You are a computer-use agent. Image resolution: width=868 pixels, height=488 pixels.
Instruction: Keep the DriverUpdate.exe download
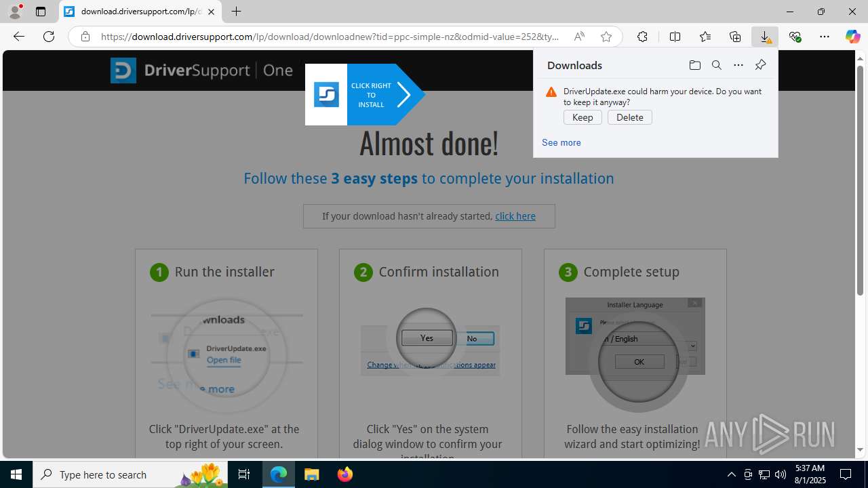pos(583,117)
